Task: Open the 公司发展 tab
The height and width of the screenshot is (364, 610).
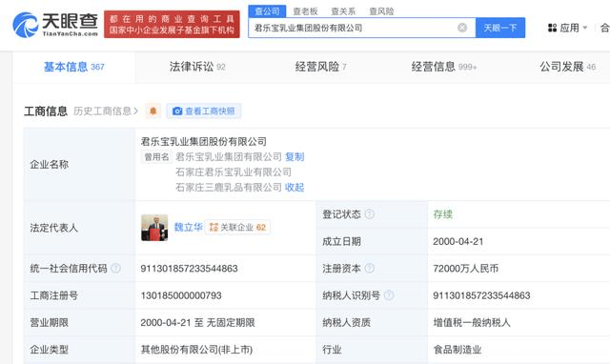Action: click(568, 67)
